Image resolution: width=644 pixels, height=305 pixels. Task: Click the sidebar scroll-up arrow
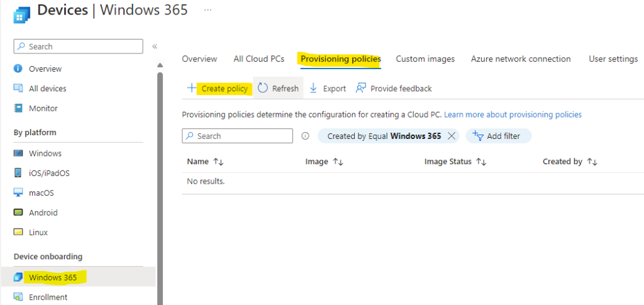pyautogui.click(x=160, y=65)
